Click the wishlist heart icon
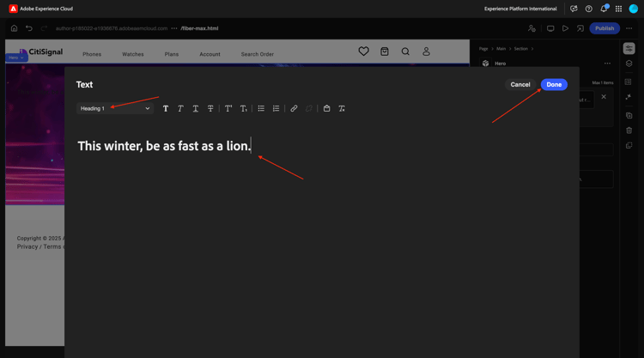Viewport: 644px width, 358px height. coord(363,52)
